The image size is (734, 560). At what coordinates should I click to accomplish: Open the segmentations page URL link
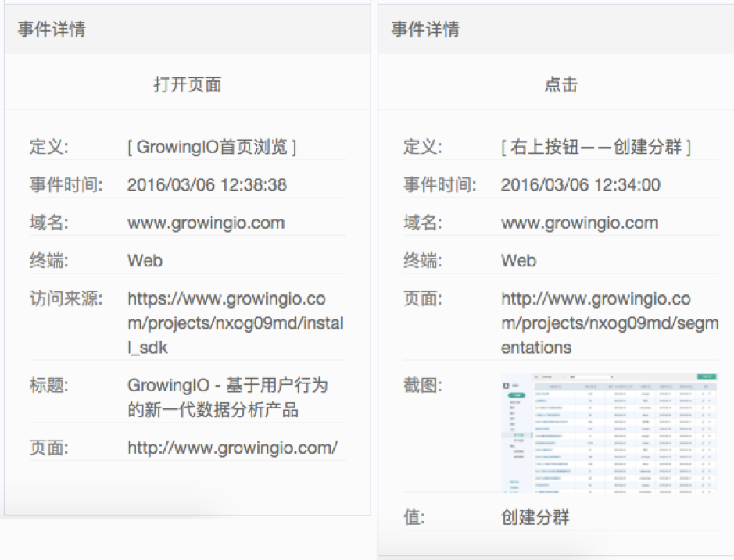608,323
